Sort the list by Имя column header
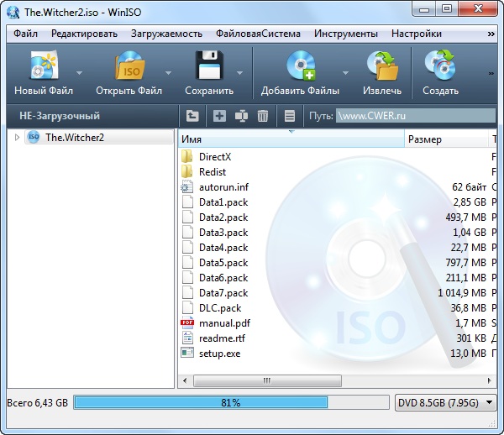 click(x=290, y=139)
